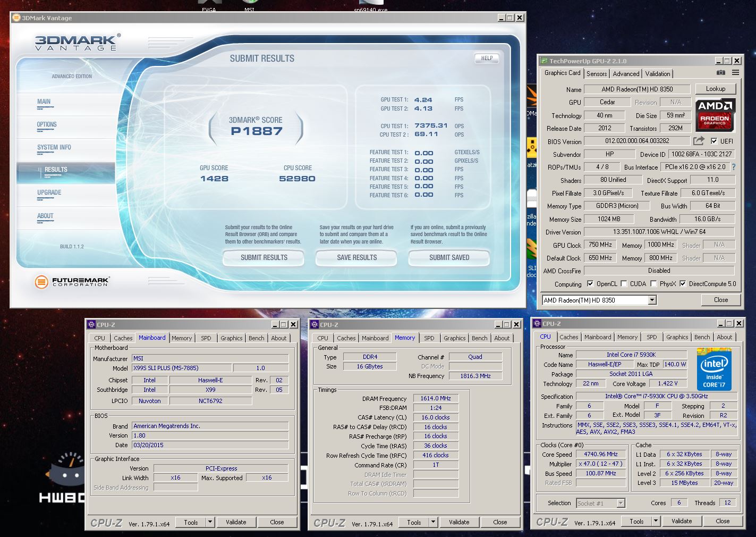Click the bus interface question mark icon
Viewport: 756px width, 537px height.
(x=734, y=167)
